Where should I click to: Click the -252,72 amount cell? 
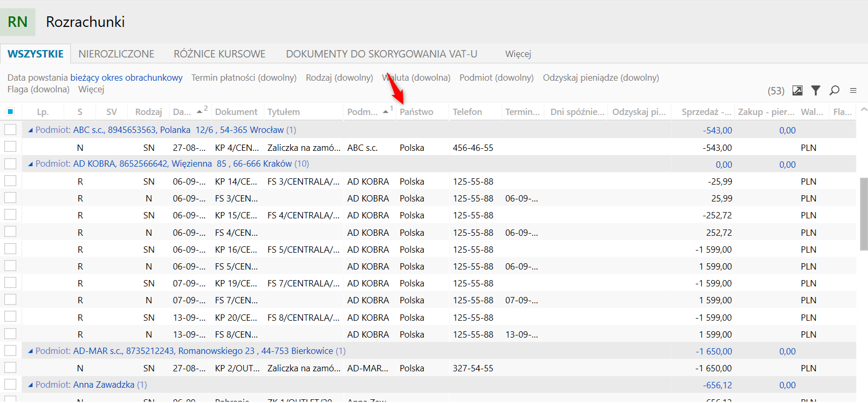click(717, 215)
